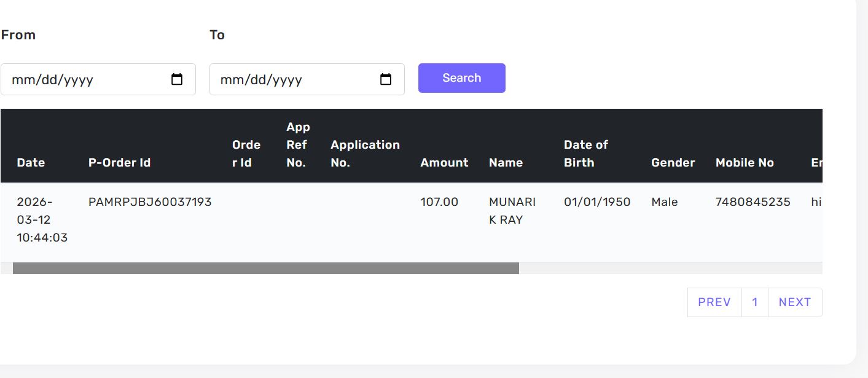Click the P-Order Id column header

click(119, 162)
